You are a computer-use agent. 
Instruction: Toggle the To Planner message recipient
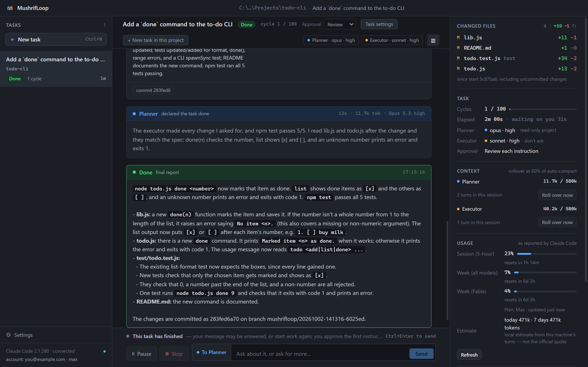[x=212, y=352]
